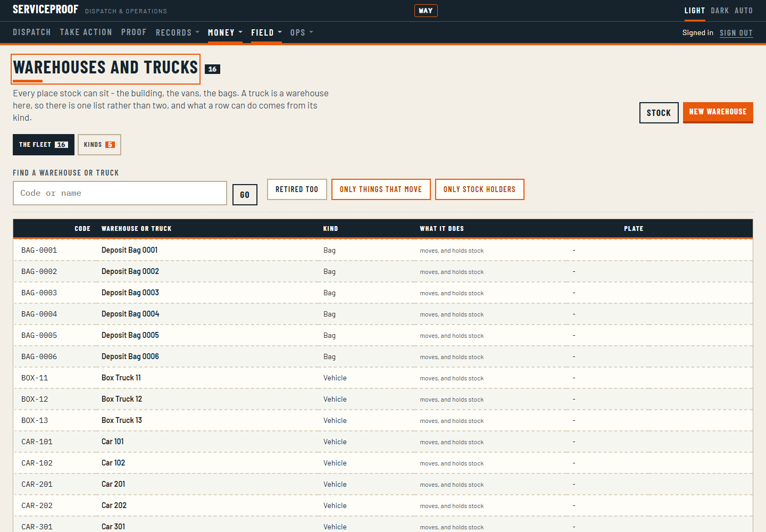The image size is (766, 532).
Task: Click code BAG-0006
Action: click(39, 356)
